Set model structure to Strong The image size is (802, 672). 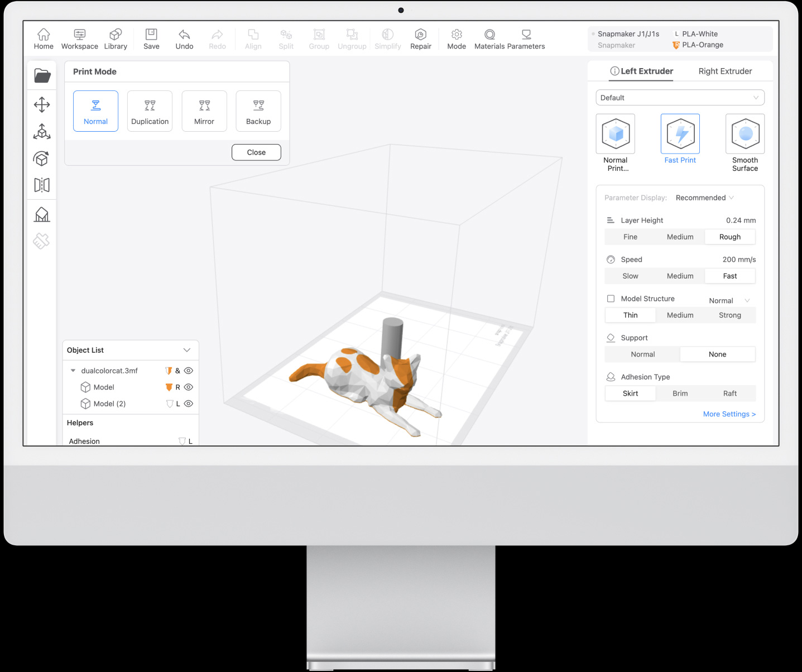click(x=730, y=315)
